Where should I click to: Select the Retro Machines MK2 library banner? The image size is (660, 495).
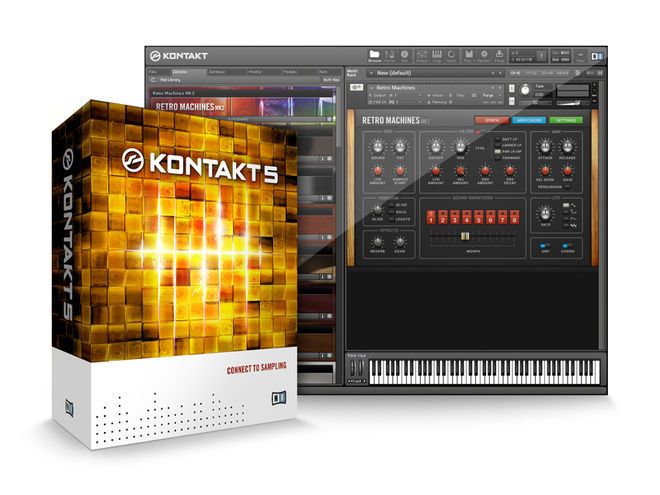tap(243, 106)
